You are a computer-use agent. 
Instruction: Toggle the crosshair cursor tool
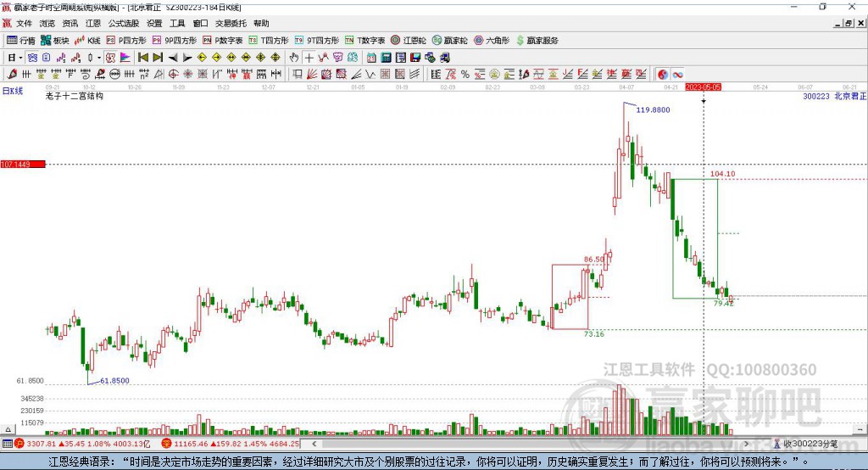(x=309, y=58)
